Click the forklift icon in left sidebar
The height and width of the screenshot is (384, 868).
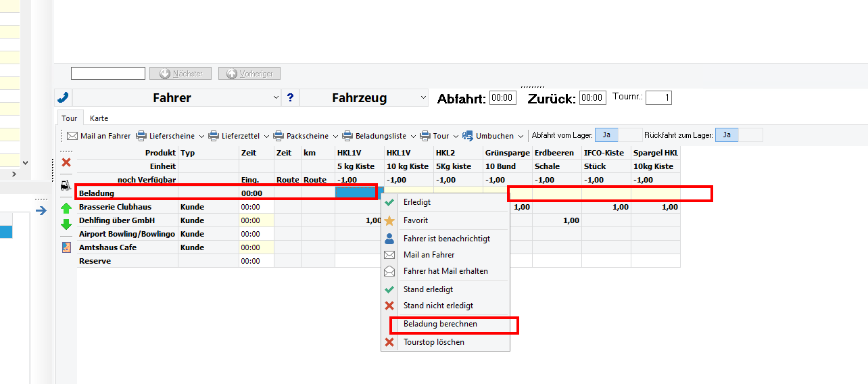tap(66, 185)
